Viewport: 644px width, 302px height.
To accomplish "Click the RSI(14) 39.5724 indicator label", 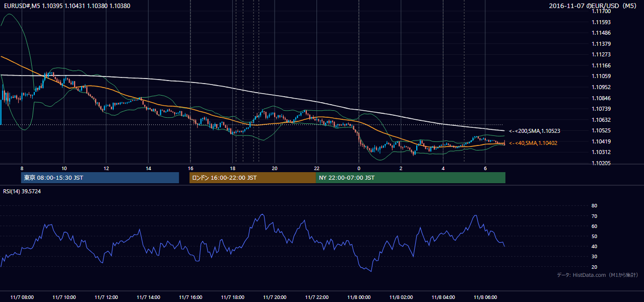I will click(x=22, y=191).
